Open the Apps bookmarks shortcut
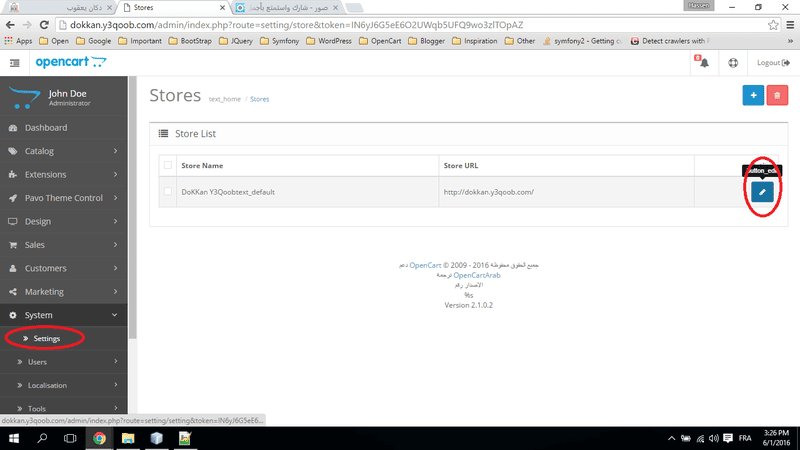 click(18, 41)
